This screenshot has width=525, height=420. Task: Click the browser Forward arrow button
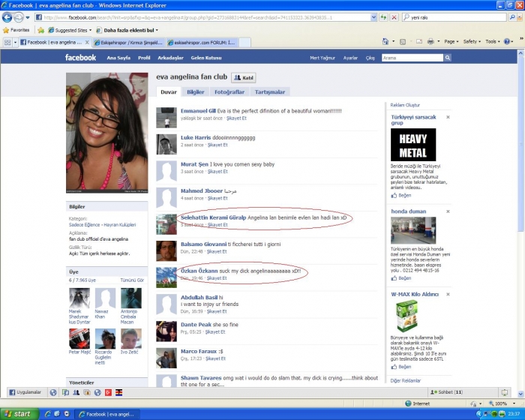pos(19,17)
